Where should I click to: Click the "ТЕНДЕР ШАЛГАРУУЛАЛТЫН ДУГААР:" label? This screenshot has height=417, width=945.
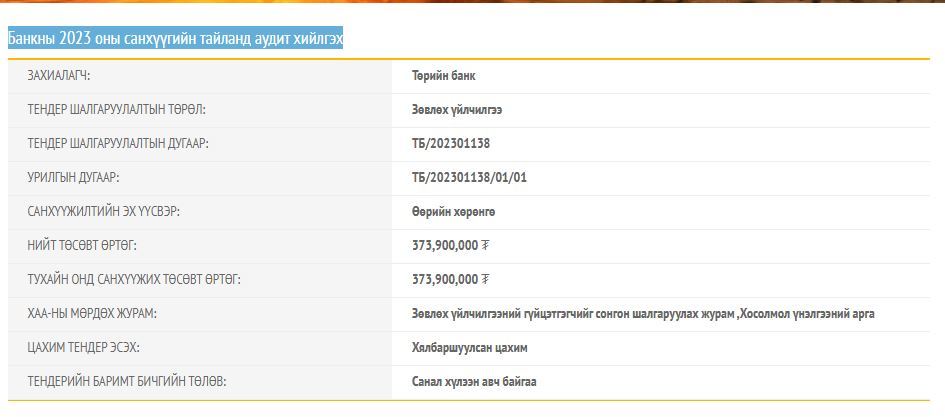(118, 144)
